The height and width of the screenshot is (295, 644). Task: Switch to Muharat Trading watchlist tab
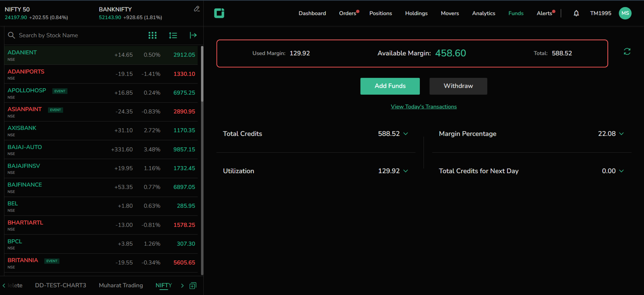121,285
